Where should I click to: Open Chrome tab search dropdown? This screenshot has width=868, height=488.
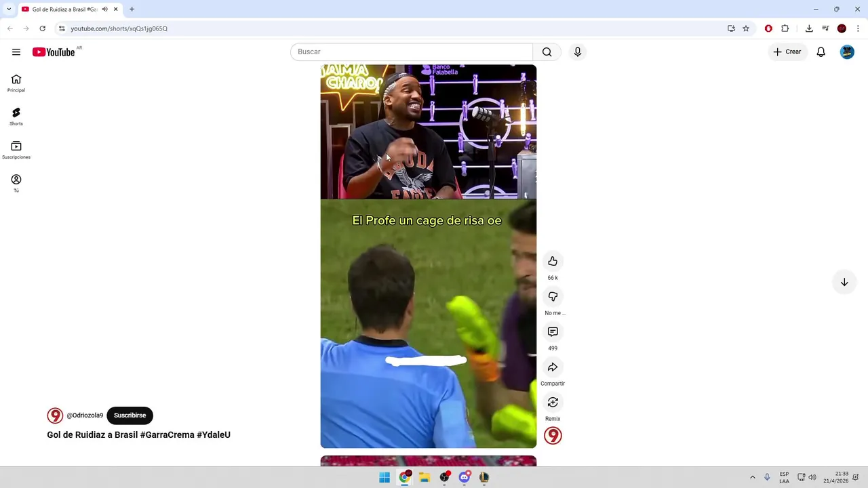pos(9,9)
